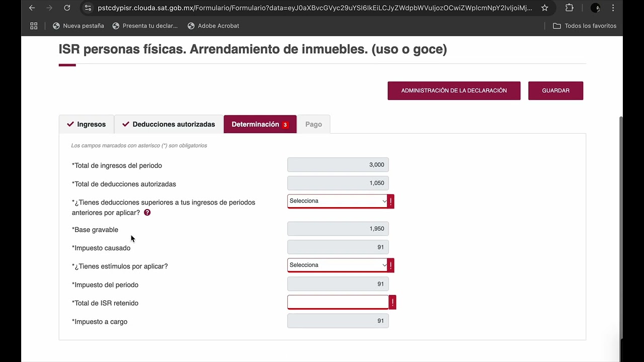644x362 pixels.
Task: Switch to the Ingresos tab
Action: 87,124
